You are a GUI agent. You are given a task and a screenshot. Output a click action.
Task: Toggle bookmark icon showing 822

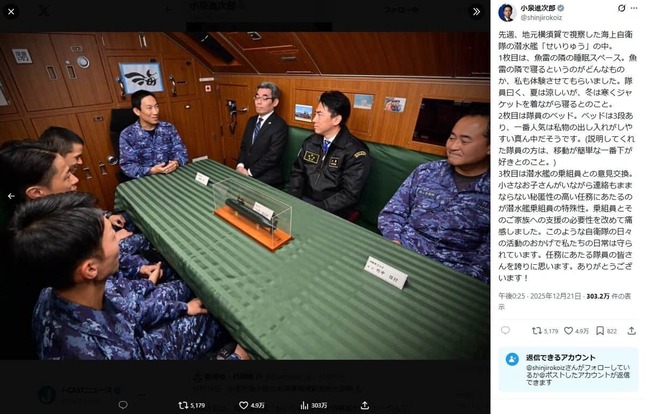(x=606, y=331)
